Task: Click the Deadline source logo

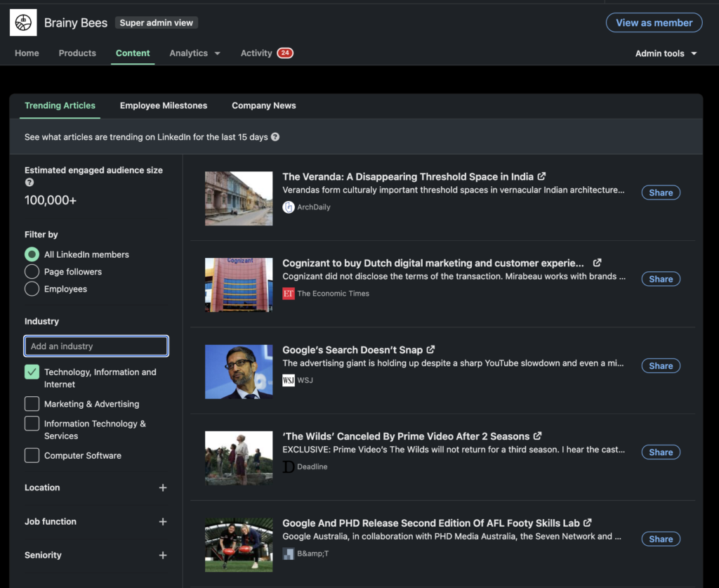Action: pos(289,466)
